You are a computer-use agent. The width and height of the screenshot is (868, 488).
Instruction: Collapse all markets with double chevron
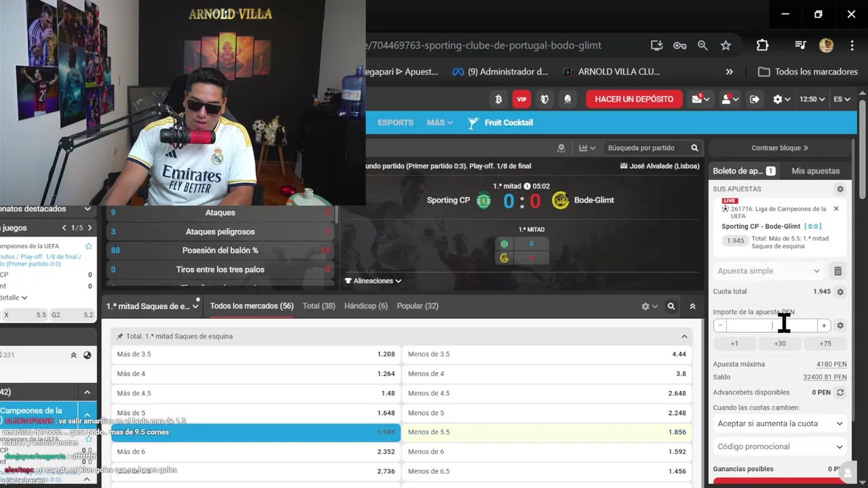pos(692,306)
